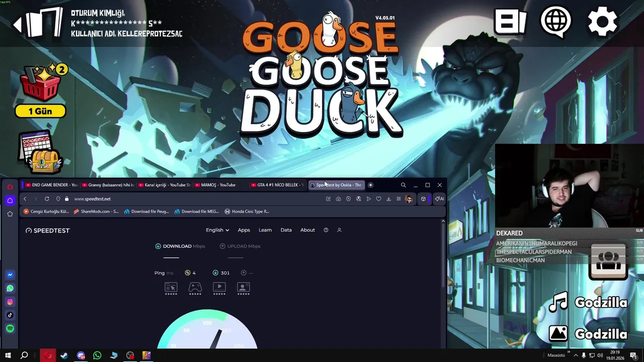
Task: Switch to the Granny (babaanne) tab
Action: coord(108,185)
